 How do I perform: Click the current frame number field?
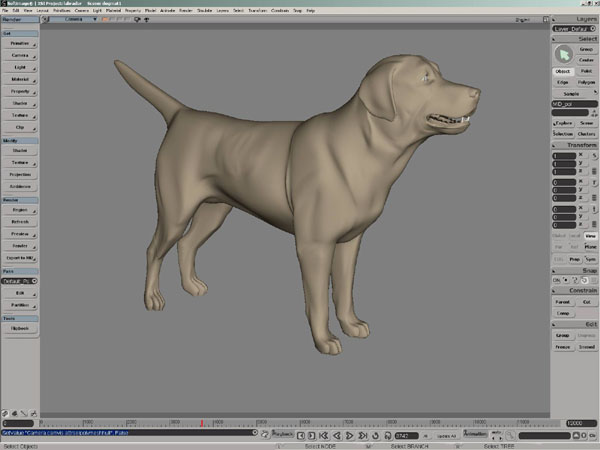point(405,437)
